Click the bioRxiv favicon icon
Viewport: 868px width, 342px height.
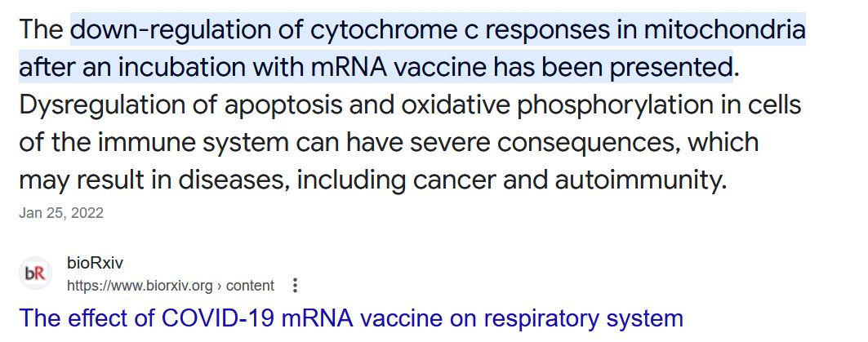coord(35,273)
